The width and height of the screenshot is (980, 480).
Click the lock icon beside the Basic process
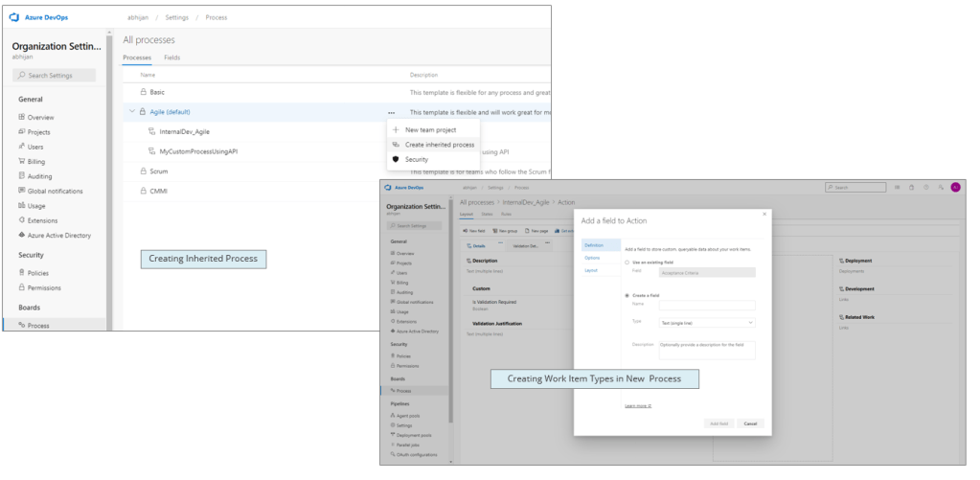(x=144, y=92)
